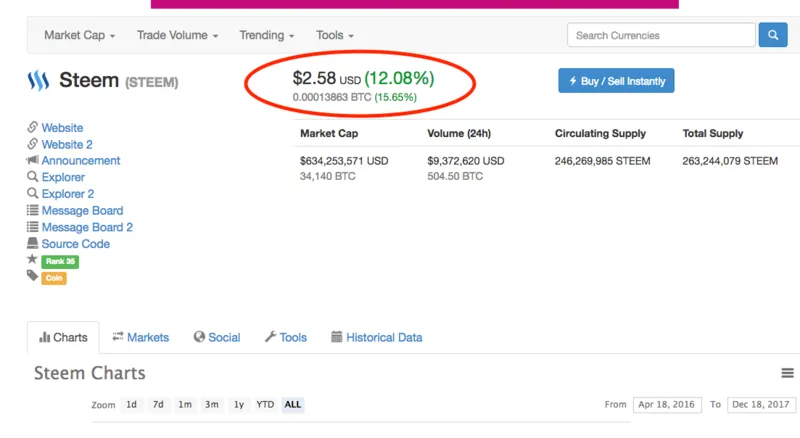Select the Charts tab

click(x=63, y=337)
